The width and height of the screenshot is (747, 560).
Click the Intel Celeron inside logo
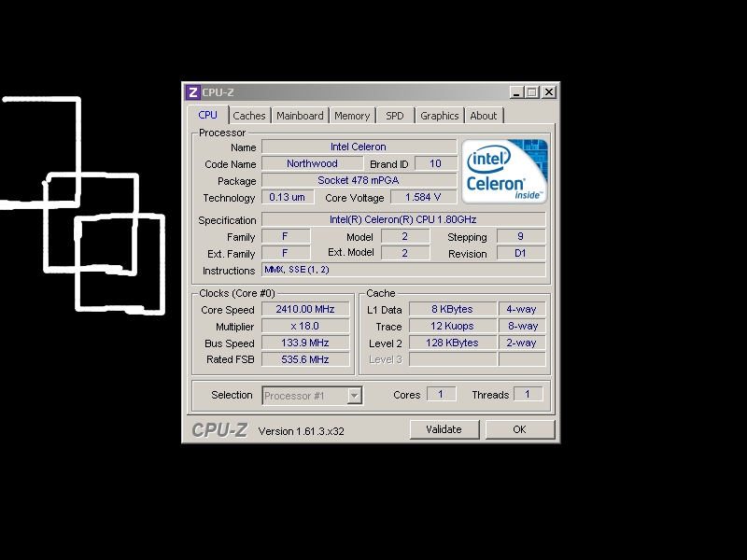pyautogui.click(x=504, y=172)
